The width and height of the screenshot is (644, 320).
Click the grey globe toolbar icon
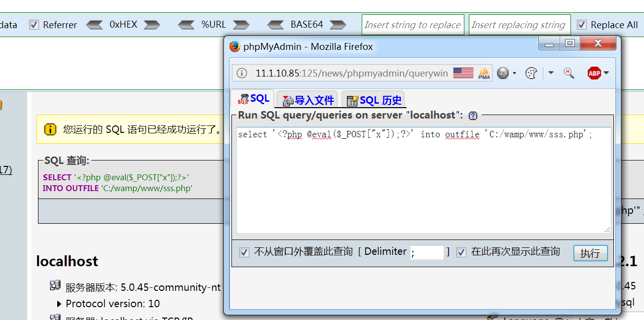(x=503, y=73)
